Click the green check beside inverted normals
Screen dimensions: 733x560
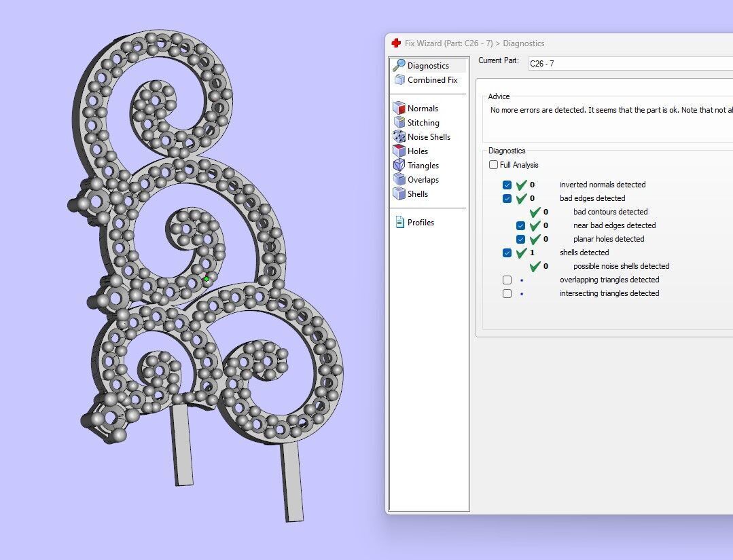[x=521, y=185]
